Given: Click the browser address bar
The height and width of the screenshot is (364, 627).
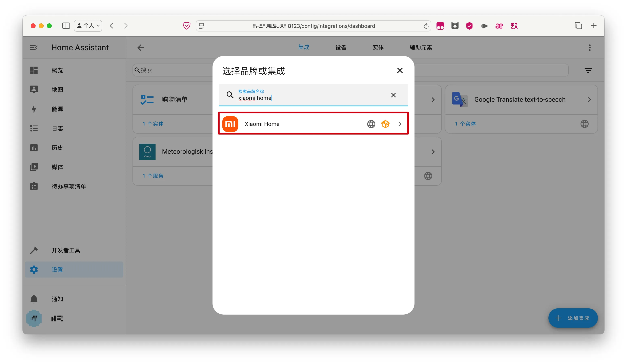Looking at the screenshot, I should [314, 26].
